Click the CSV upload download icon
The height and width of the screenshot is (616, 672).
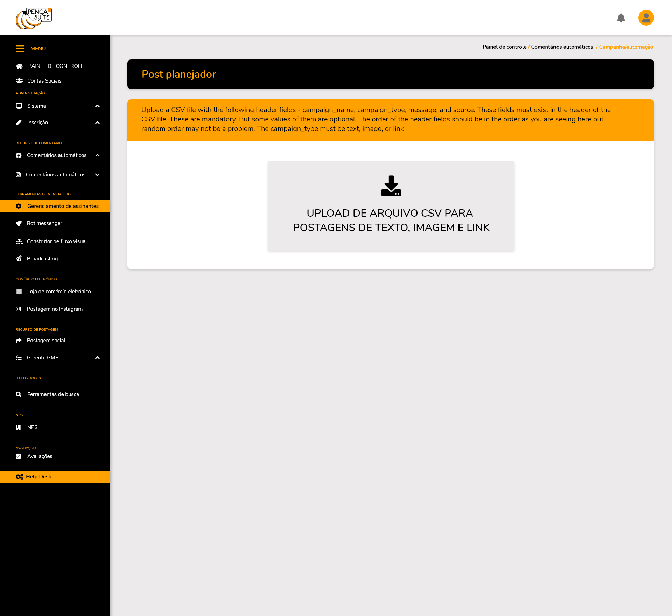pyautogui.click(x=391, y=185)
